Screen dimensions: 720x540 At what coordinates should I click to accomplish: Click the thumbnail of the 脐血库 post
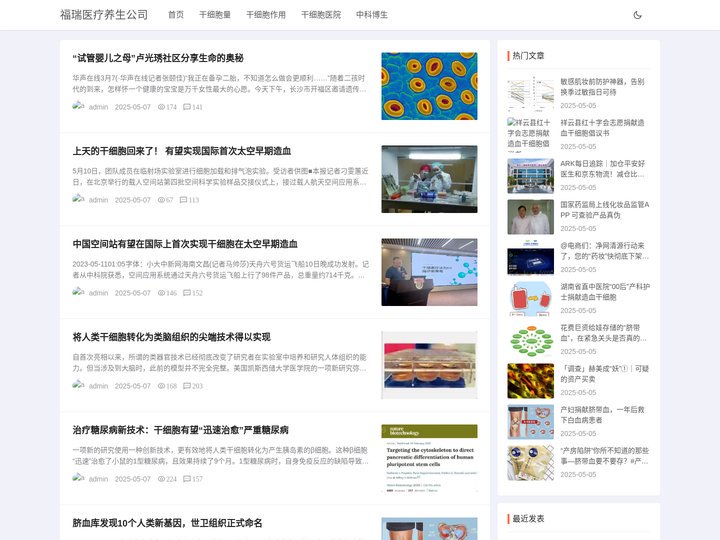[x=429, y=529]
